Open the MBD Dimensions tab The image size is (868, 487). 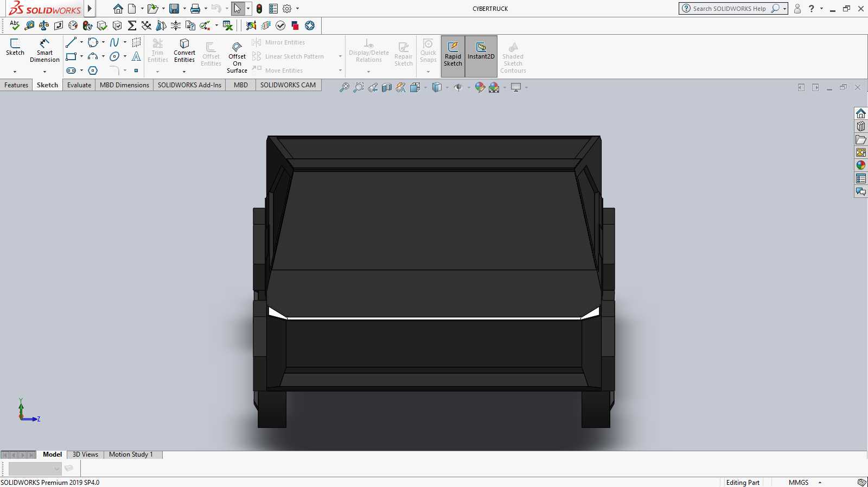click(124, 85)
